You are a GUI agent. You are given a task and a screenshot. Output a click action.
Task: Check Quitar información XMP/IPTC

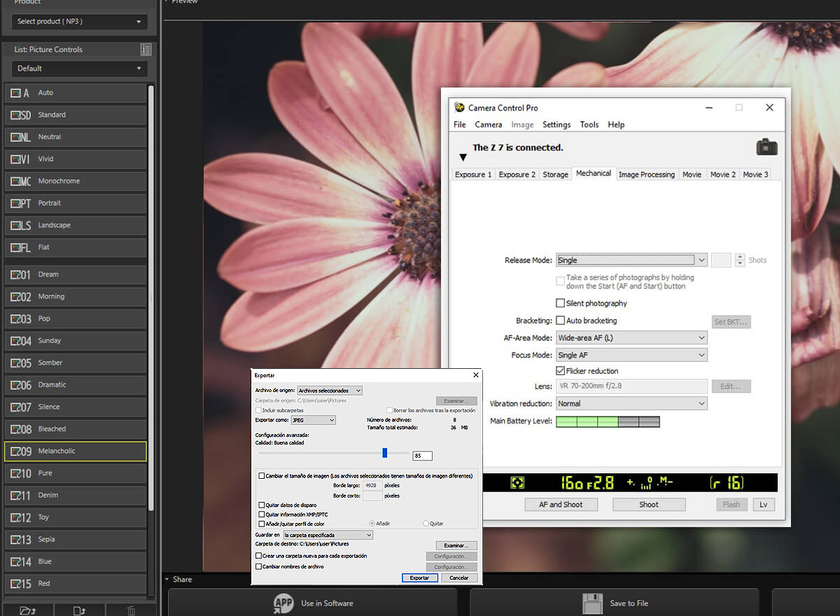261,514
